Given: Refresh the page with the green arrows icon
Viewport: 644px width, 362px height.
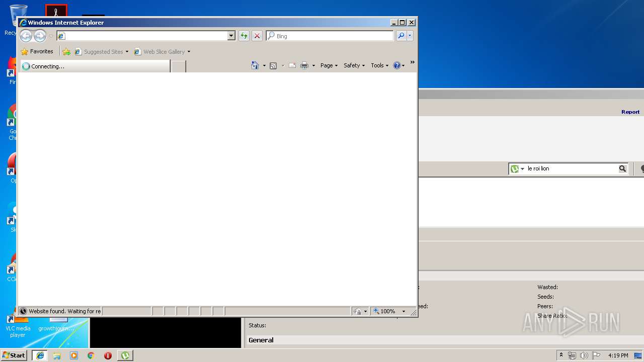Looking at the screenshot, I should 244,36.
